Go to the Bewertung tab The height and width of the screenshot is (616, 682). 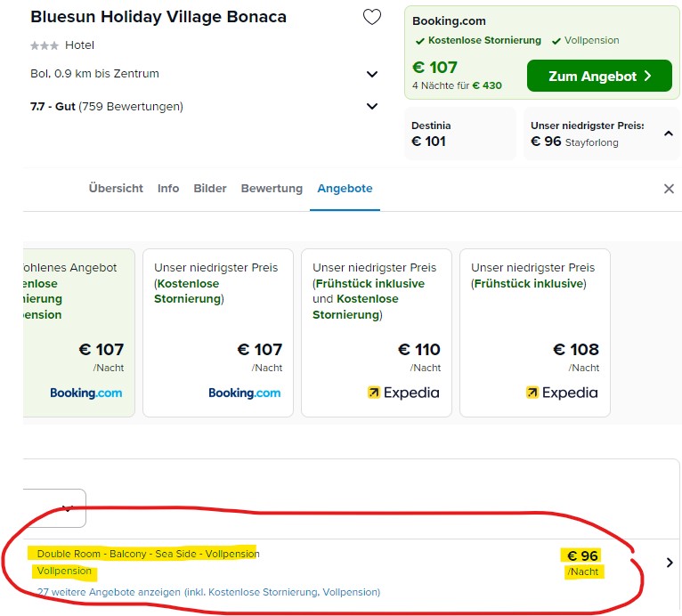[x=272, y=188]
